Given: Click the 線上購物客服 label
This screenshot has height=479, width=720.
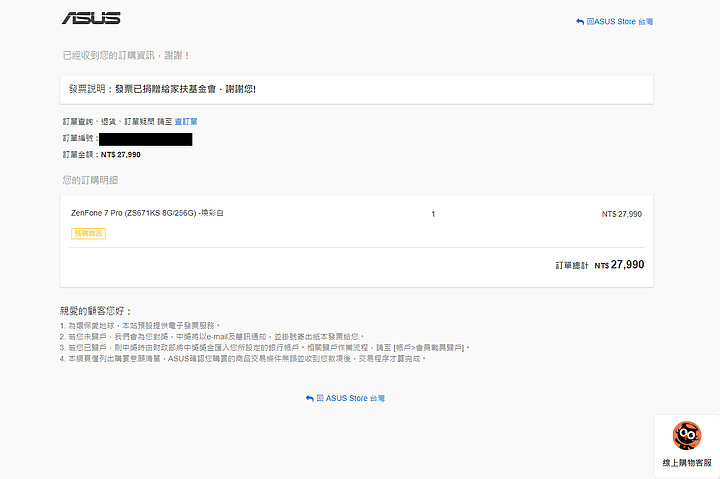Looking at the screenshot, I should pos(687,463).
